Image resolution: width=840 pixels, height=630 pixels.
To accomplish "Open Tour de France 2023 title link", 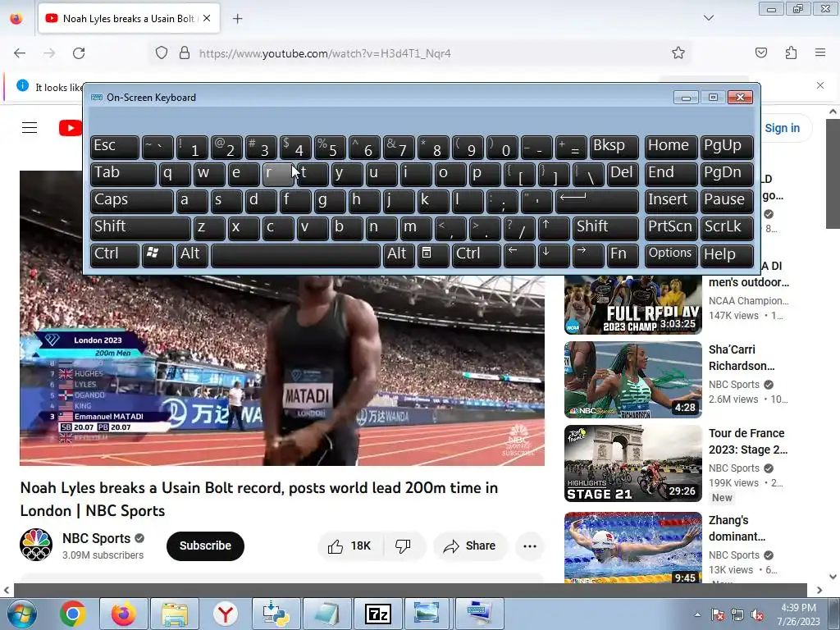I will tap(748, 441).
